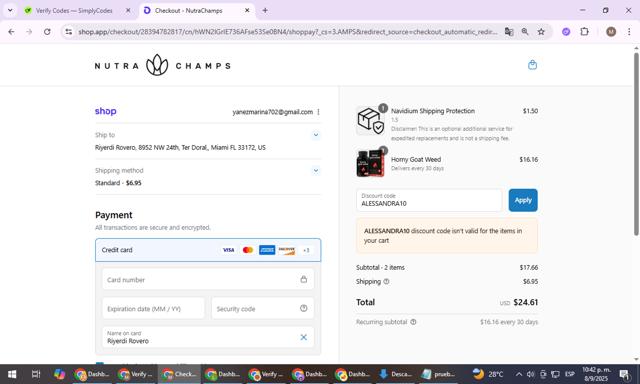
Task: Open a new browser tab
Action: (265, 11)
